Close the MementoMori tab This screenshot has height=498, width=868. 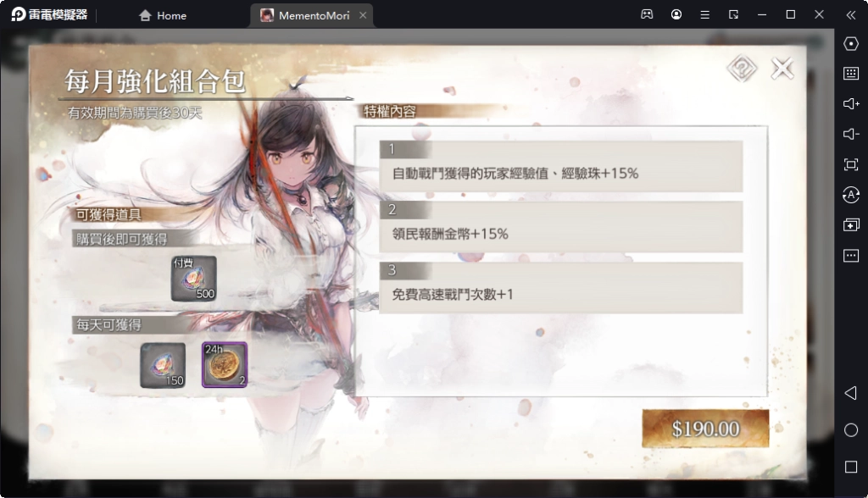click(x=363, y=15)
